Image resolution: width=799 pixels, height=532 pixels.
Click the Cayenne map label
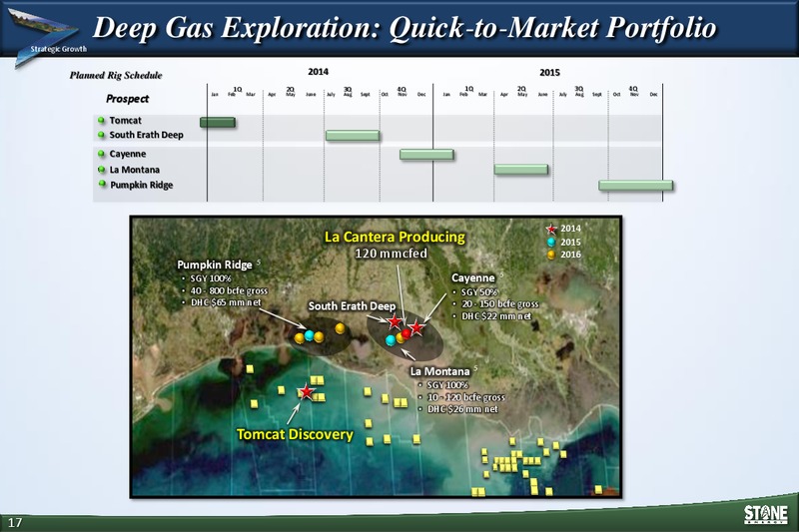[472, 277]
